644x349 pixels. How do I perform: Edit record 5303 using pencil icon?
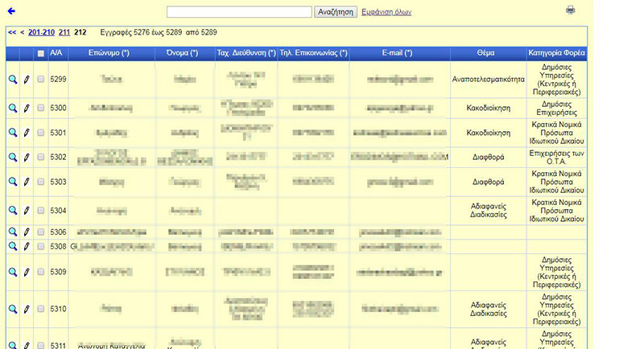(27, 183)
